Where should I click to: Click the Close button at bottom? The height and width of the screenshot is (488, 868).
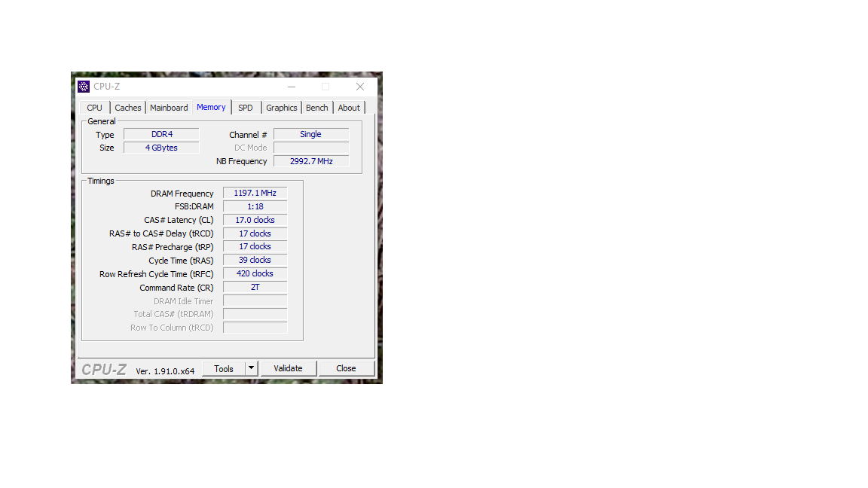tap(346, 368)
